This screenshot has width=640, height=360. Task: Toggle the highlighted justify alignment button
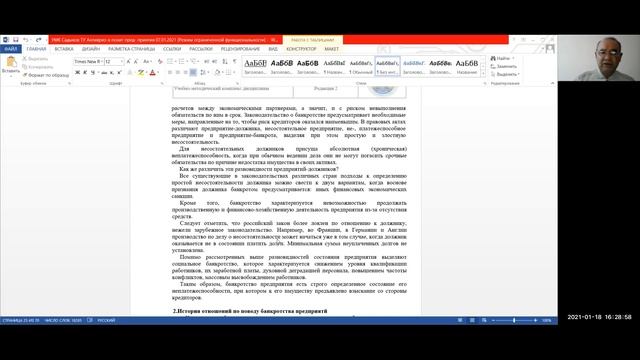tap(193, 72)
